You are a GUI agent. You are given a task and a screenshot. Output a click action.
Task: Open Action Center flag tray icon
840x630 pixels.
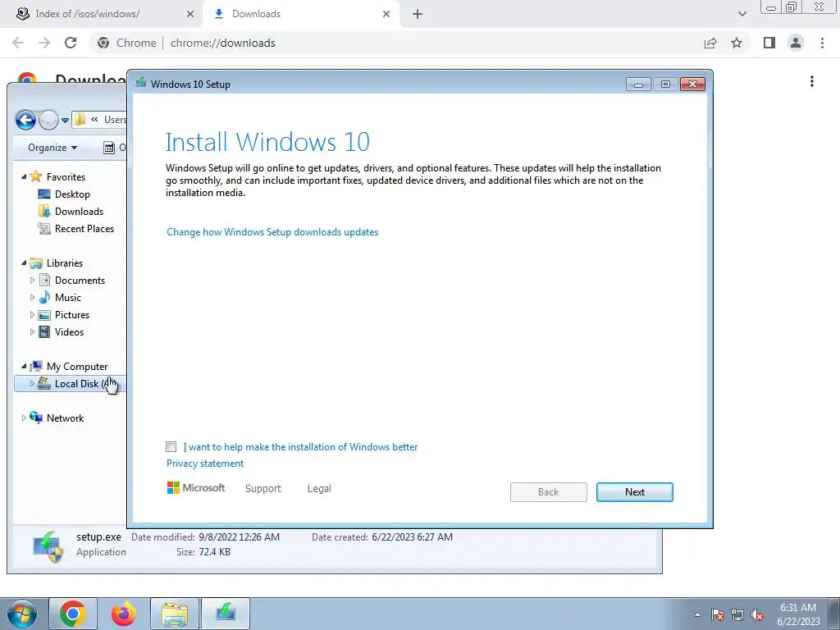[x=718, y=614]
